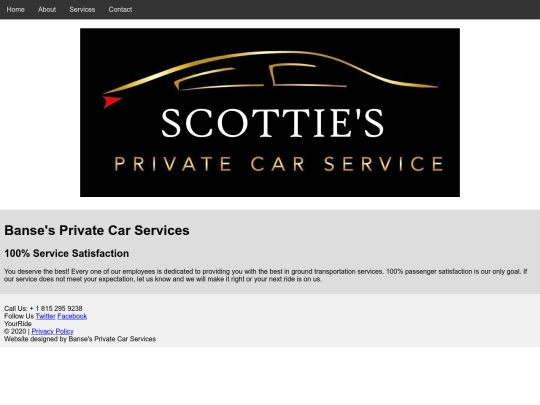Viewport: 540px width, 405px height.
Task: Click the © 2020 copyright text
Action: pyautogui.click(x=15, y=331)
